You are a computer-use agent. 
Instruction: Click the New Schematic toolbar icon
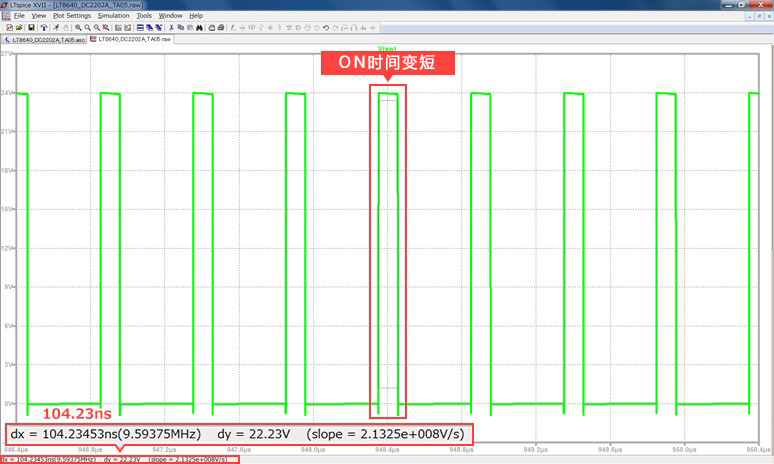(9, 27)
